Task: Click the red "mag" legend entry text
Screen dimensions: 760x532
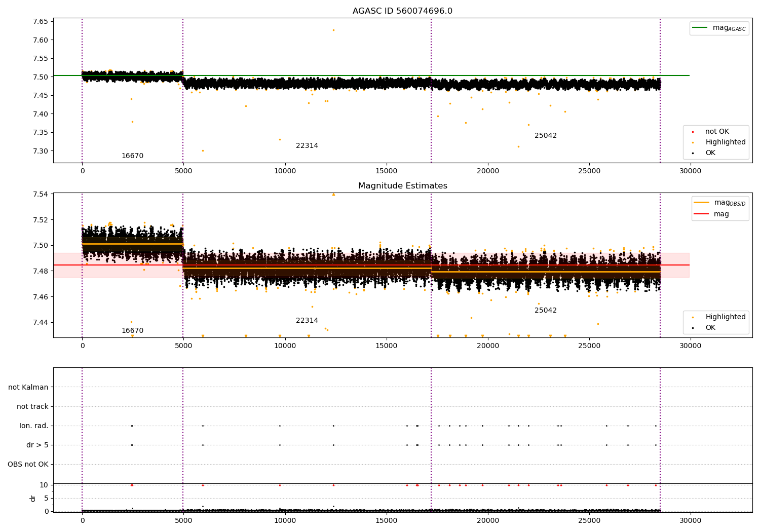Action: point(721,214)
